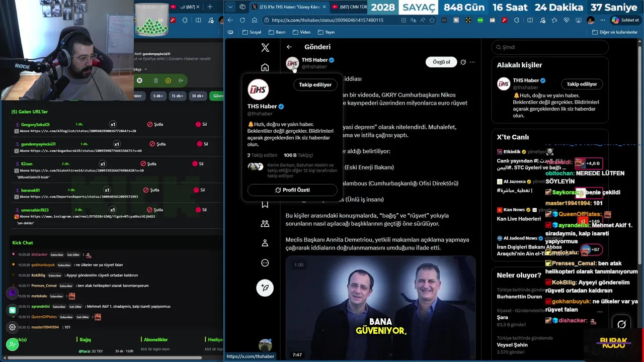The image size is (644, 362).
Task: Open 2 Takip edilen following link
Action: (262, 155)
